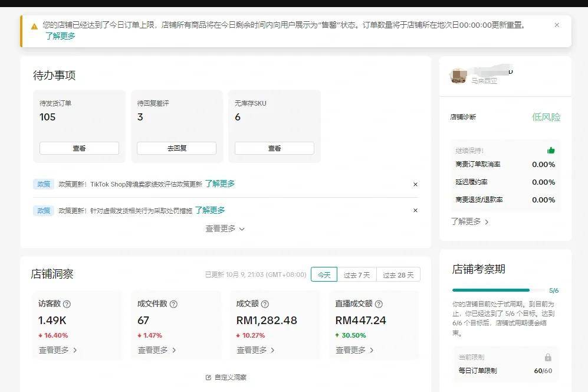The image size is (588, 392).
Task: Close the daily order limit warning banner
Action: [x=557, y=25]
